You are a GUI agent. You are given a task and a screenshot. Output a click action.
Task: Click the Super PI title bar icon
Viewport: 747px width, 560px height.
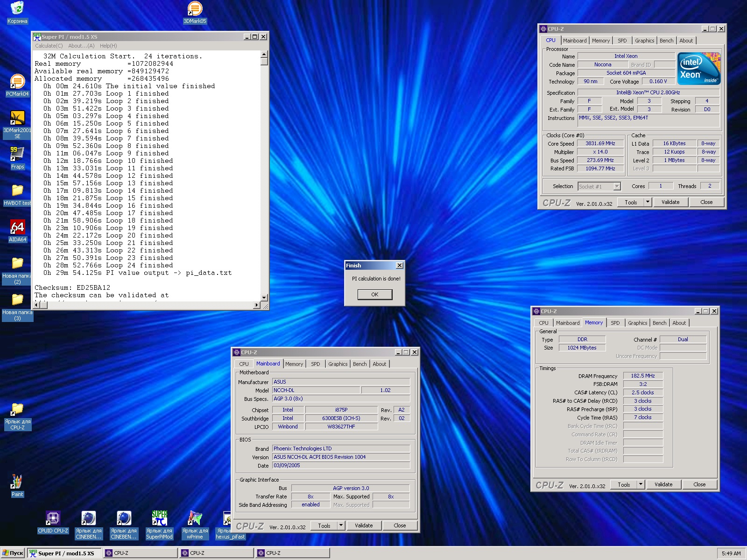tap(37, 36)
